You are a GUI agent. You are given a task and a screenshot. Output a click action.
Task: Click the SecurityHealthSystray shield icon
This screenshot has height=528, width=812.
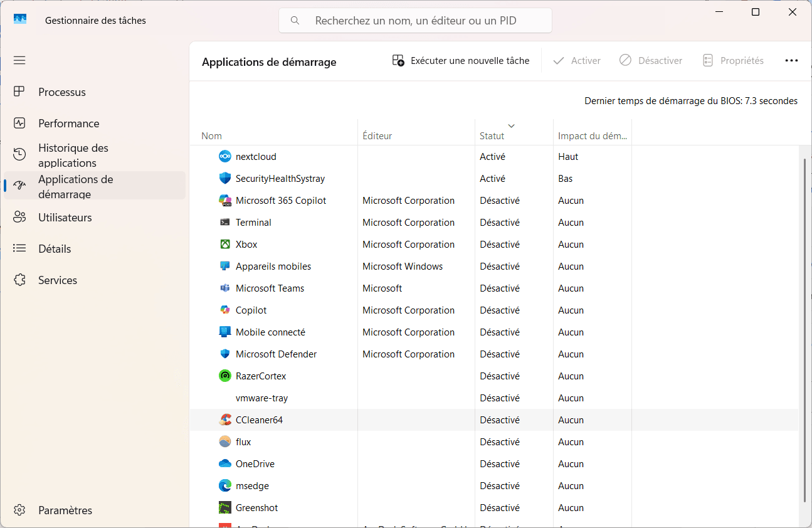[x=225, y=178]
